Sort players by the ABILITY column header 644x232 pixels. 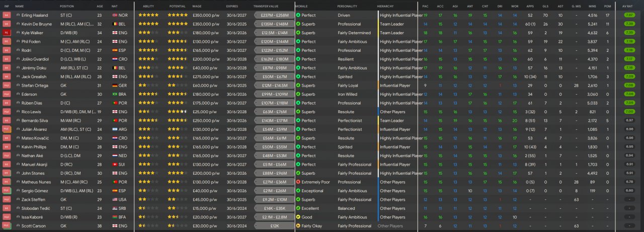tap(148, 6)
